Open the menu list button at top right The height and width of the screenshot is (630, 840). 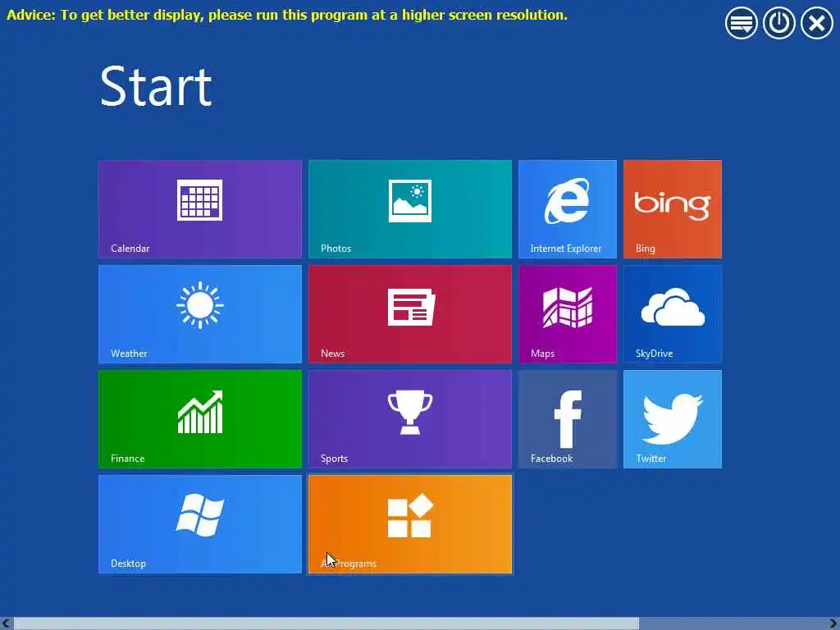click(x=741, y=23)
